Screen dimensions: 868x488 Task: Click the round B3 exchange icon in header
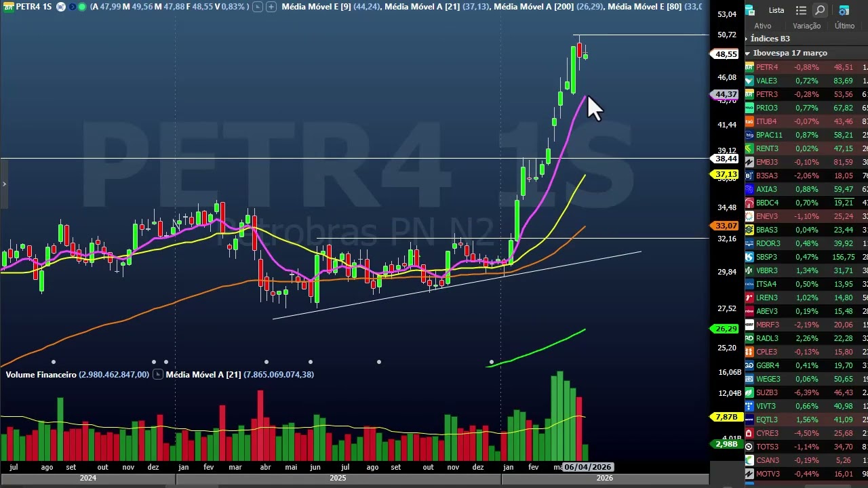pyautogui.click(x=61, y=7)
